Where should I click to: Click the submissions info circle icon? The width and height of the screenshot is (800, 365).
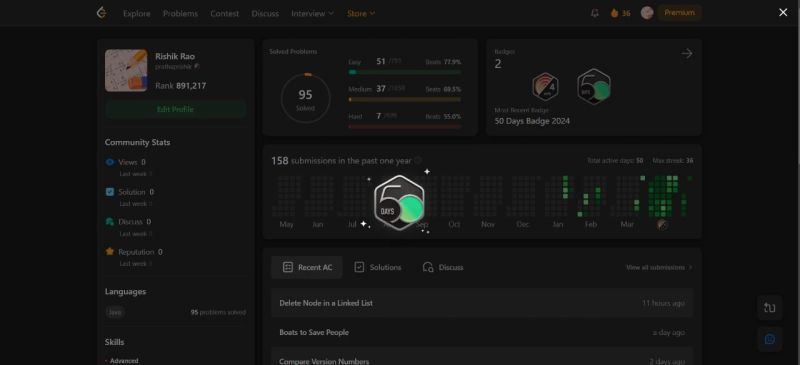coord(418,160)
